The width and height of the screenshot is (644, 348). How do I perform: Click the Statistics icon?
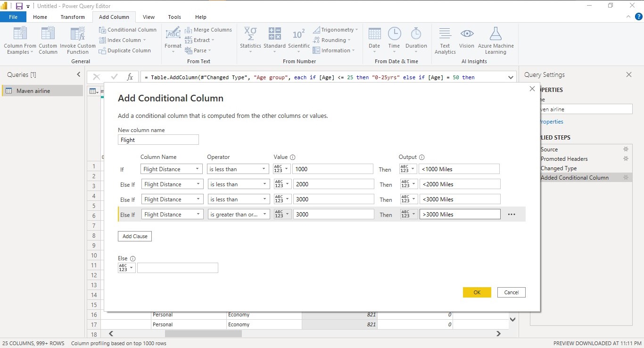pos(250,34)
